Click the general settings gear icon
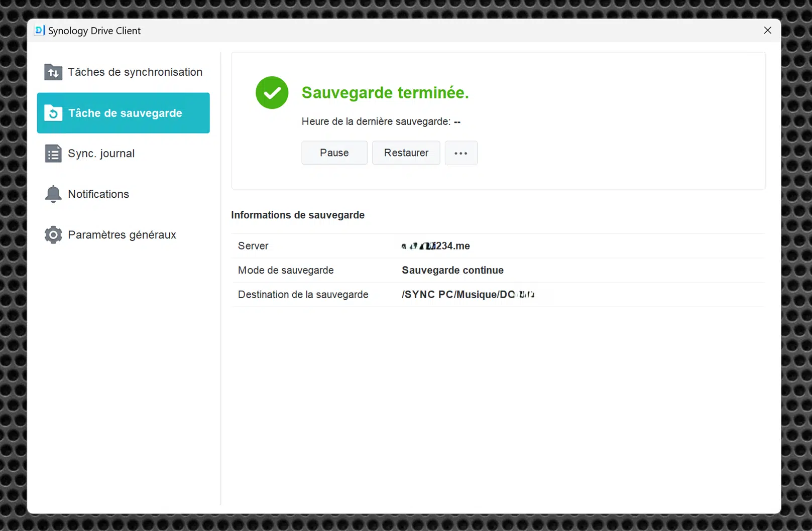The width and height of the screenshot is (812, 531). click(x=53, y=235)
